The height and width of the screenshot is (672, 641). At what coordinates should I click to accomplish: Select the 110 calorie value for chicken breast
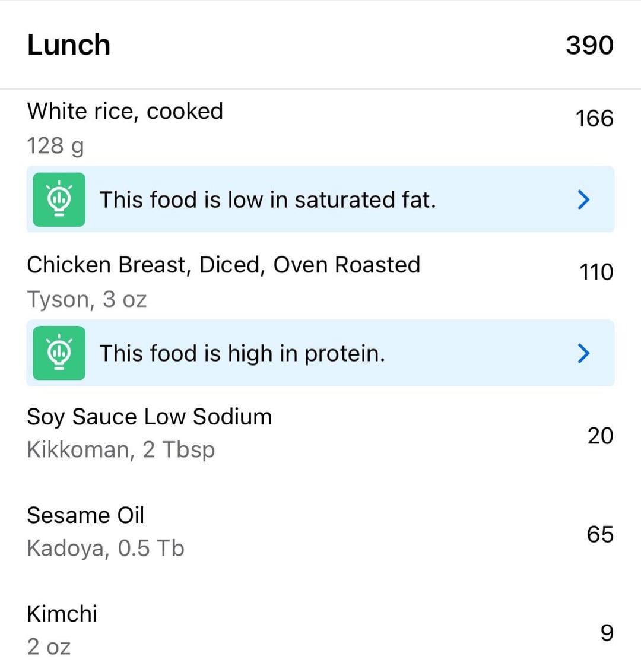coord(596,272)
